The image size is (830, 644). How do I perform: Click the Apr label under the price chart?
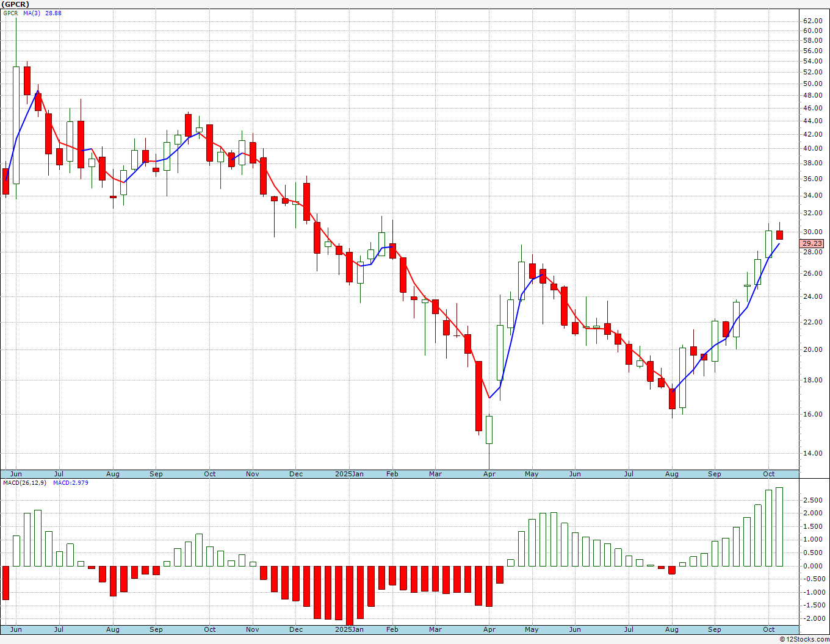[x=489, y=474]
